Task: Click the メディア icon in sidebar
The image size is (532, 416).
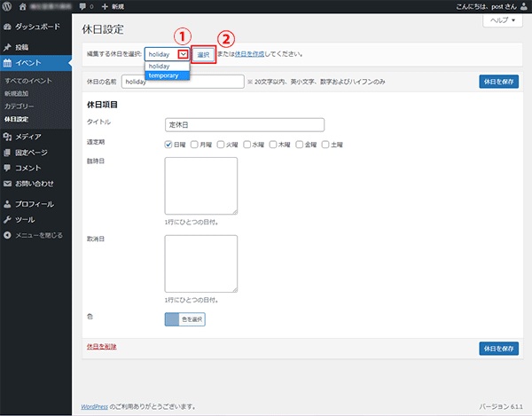Action: [7, 137]
